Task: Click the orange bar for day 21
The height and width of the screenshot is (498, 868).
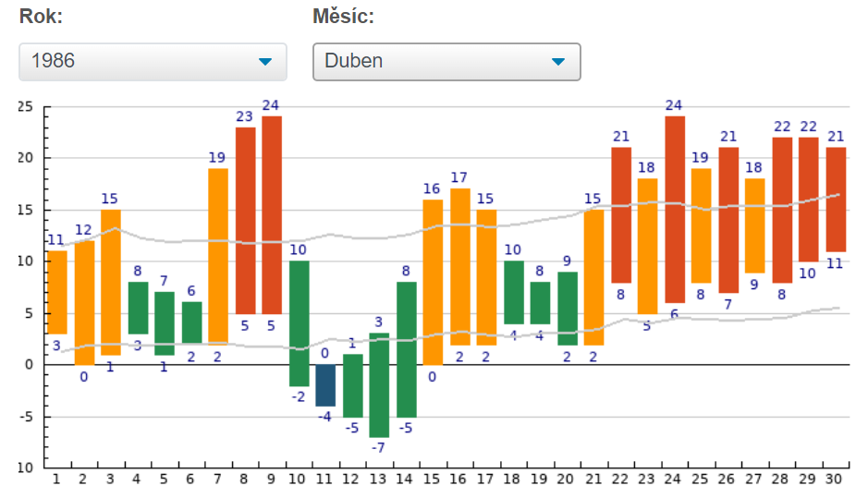Action: [593, 277]
